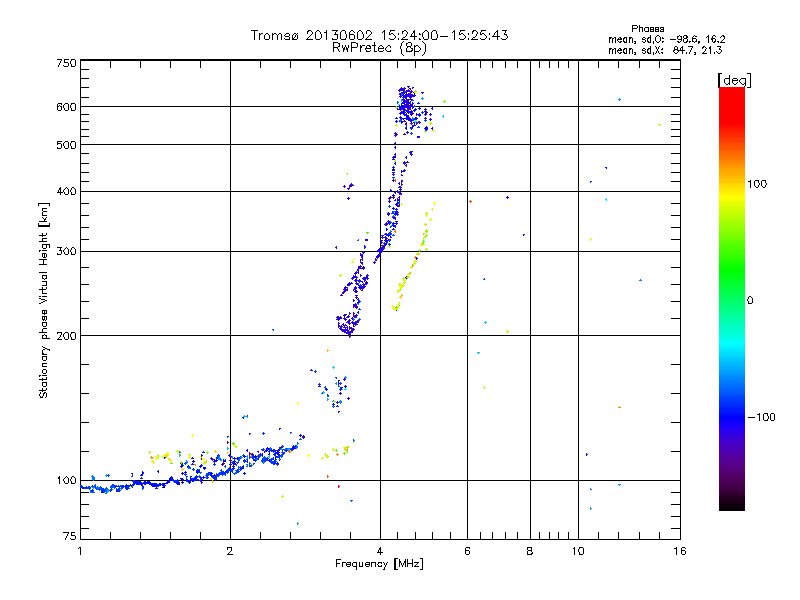
Task: Click the 'Stationary phase Virtual Height [km]' axis label
Action: click(x=44, y=300)
